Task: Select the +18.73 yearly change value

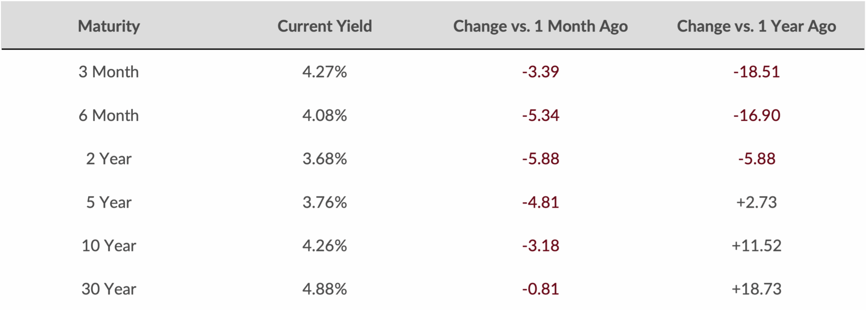Action: click(756, 289)
